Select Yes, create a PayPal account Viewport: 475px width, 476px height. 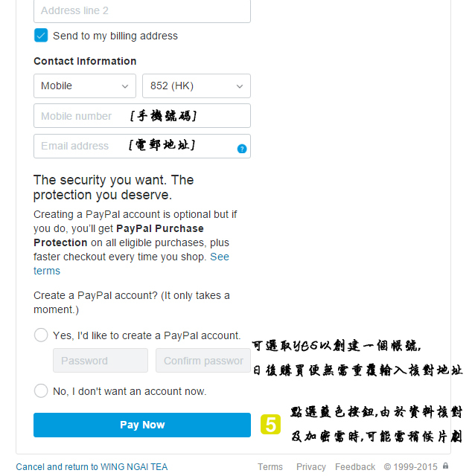pyautogui.click(x=41, y=335)
